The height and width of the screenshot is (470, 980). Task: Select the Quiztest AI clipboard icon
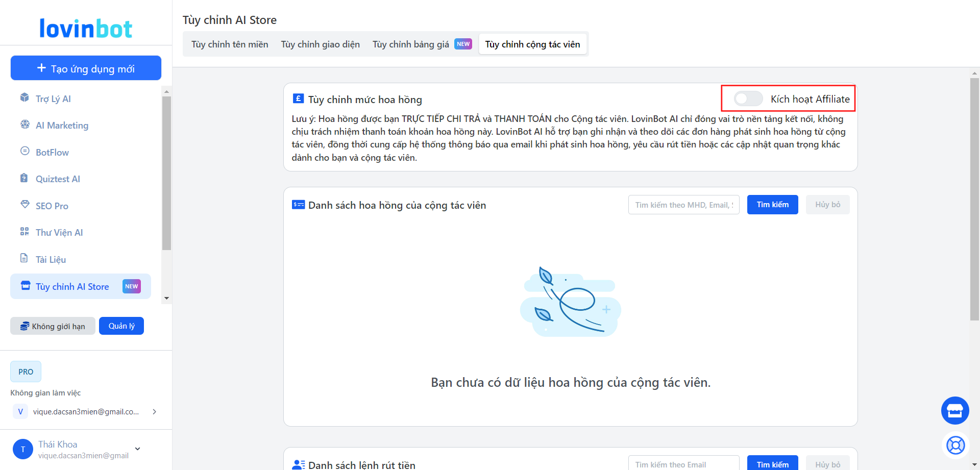click(x=24, y=178)
